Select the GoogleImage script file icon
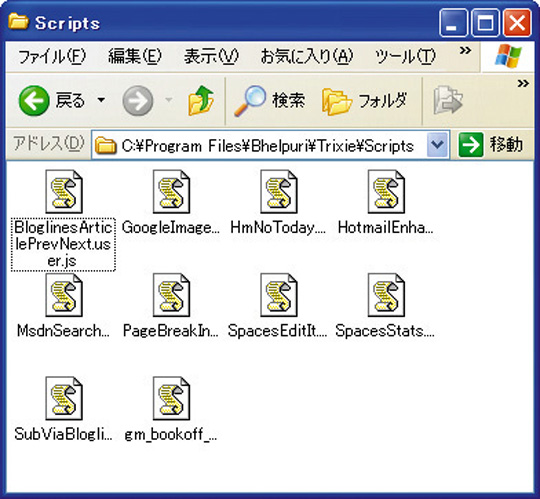 coord(172,191)
